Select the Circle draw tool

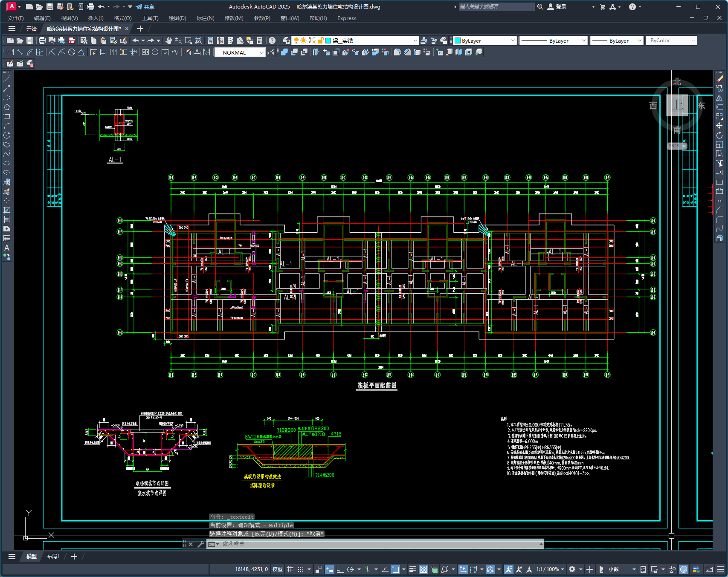pos(7,135)
